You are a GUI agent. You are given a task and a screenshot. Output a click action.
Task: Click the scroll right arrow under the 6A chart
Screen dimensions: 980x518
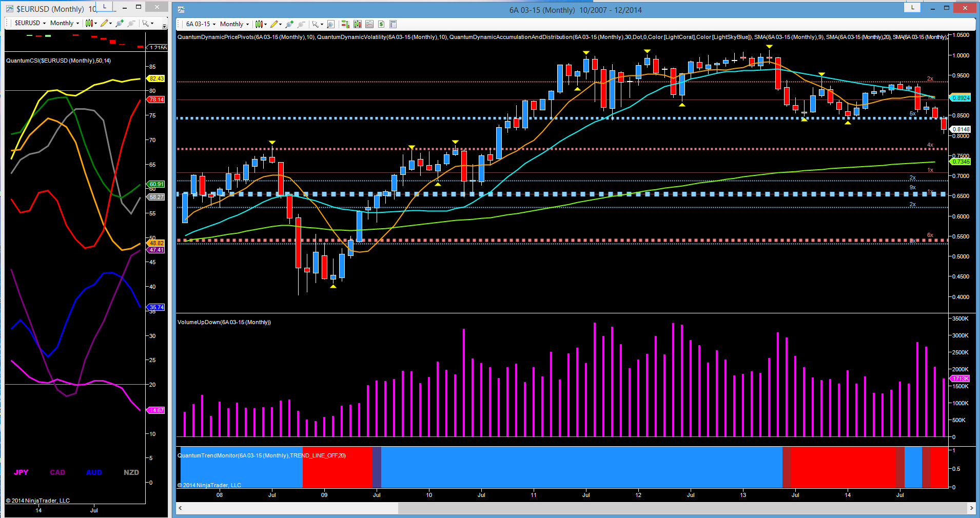(971, 508)
